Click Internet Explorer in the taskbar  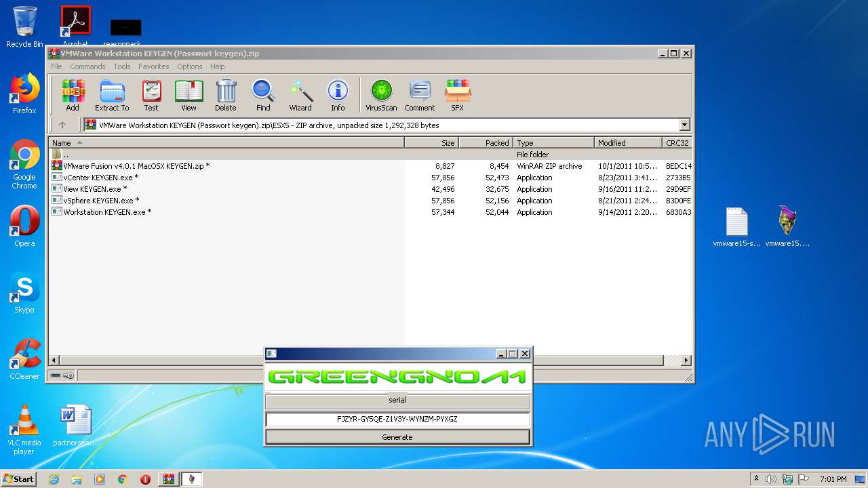(x=54, y=479)
